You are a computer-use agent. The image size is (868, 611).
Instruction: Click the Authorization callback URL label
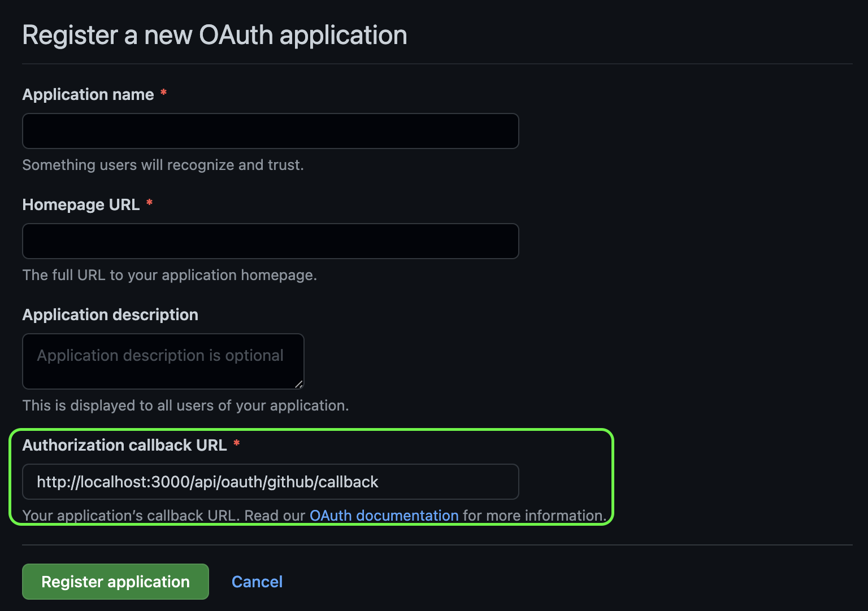[x=125, y=445]
